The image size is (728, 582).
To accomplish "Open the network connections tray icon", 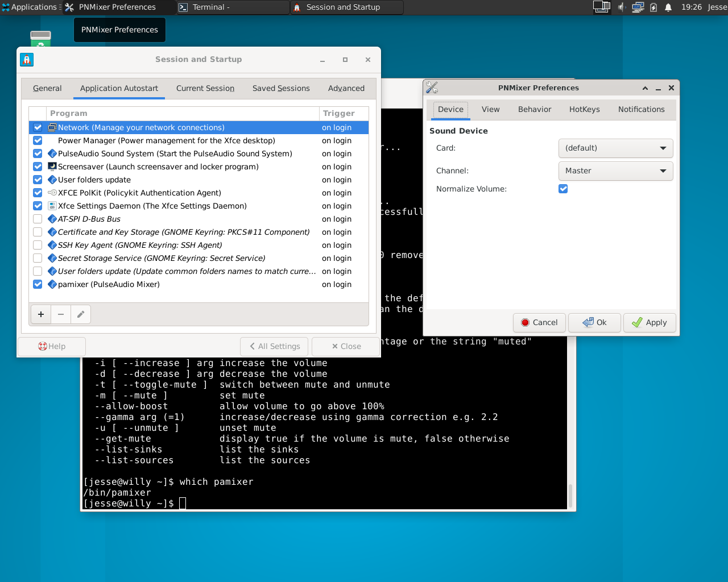I will pos(638,7).
